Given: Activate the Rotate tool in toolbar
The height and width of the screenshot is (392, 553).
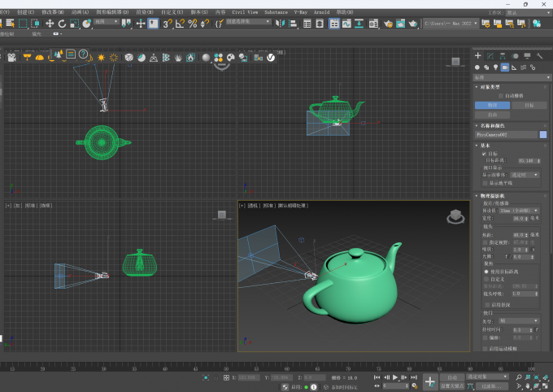Looking at the screenshot, I should click(x=62, y=24).
